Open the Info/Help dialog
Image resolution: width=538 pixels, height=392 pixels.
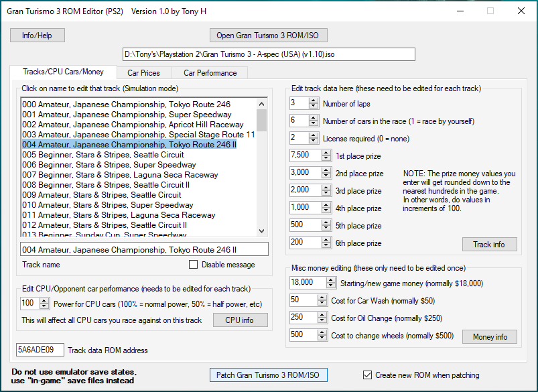[x=37, y=36]
